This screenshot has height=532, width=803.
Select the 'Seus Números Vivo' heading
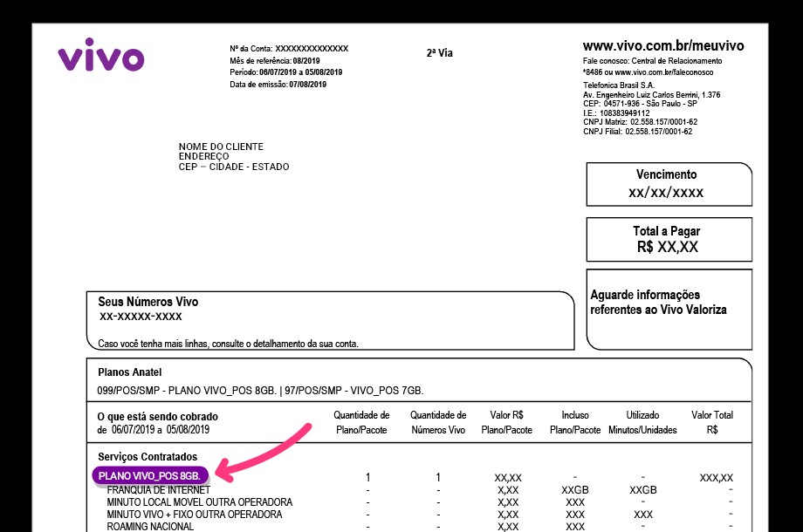click(x=148, y=302)
